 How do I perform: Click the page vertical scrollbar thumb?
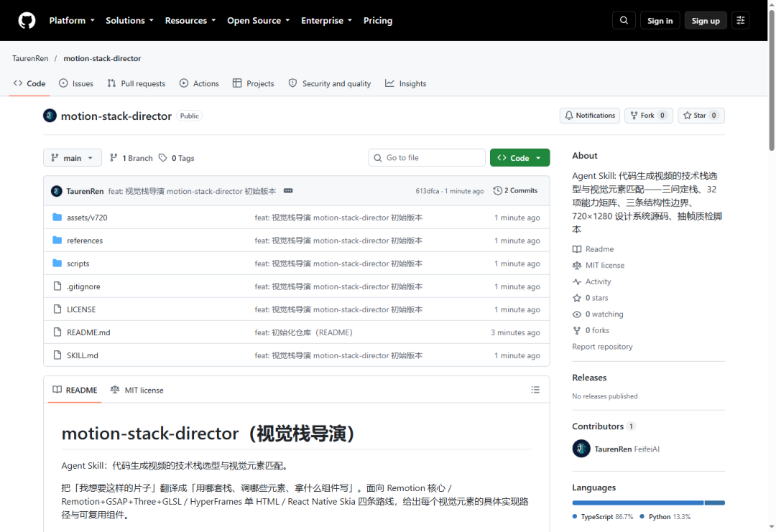(772, 79)
